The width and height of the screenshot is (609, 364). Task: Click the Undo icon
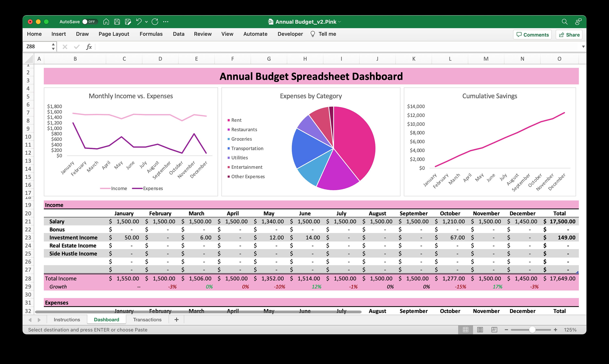tap(139, 21)
